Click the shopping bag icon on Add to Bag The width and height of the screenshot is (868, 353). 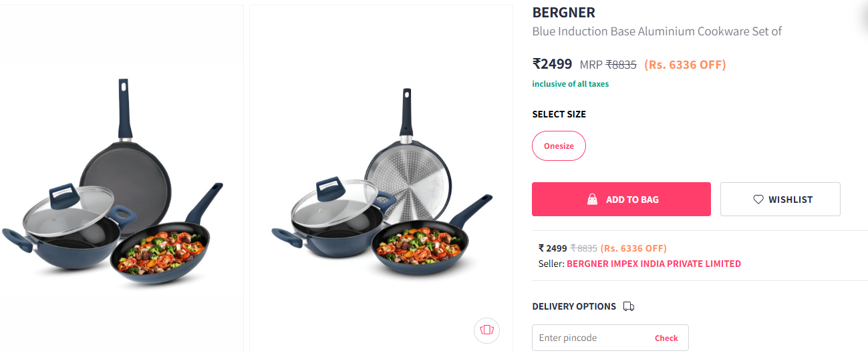pos(592,199)
